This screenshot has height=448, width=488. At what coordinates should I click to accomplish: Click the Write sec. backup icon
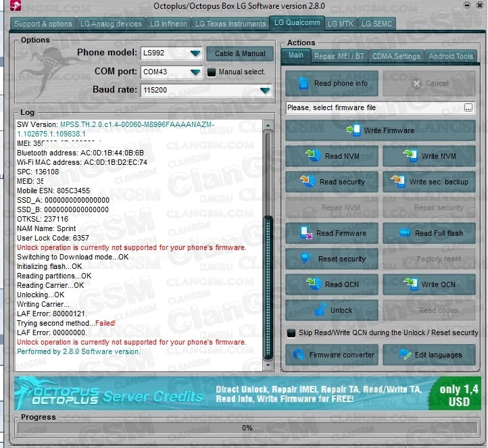(x=398, y=181)
